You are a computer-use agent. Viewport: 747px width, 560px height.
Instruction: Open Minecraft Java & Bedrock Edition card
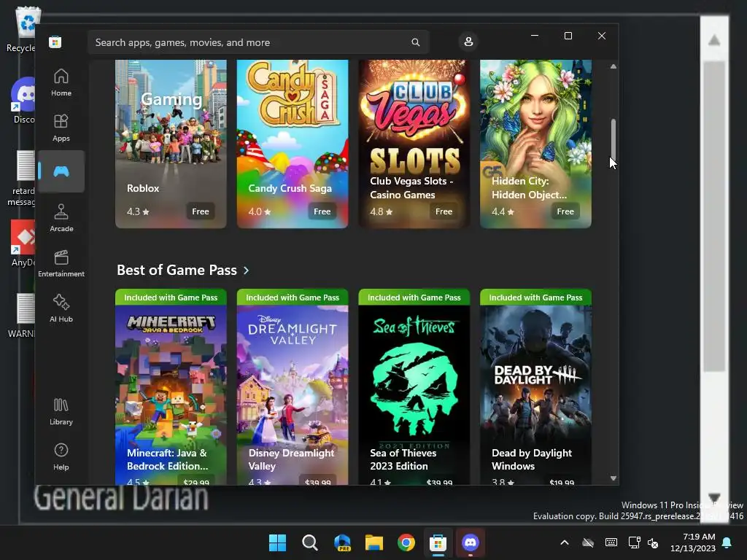click(x=171, y=386)
